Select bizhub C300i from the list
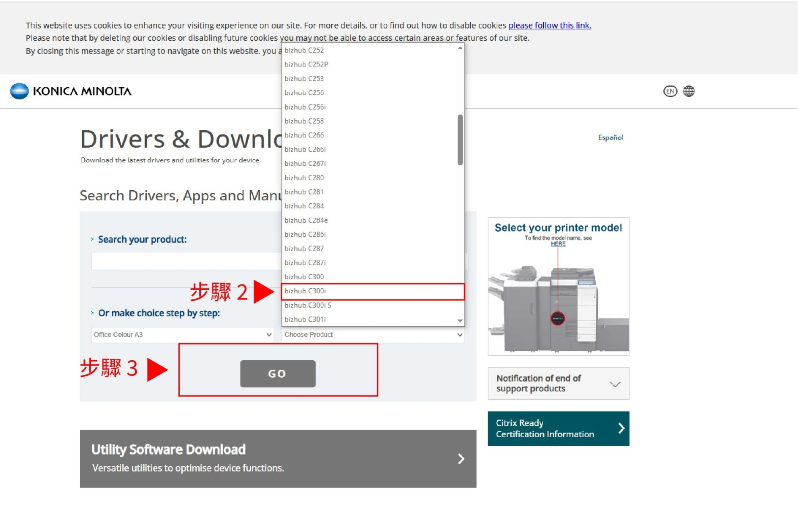Image resolution: width=798 pixels, height=532 pixels. point(373,291)
